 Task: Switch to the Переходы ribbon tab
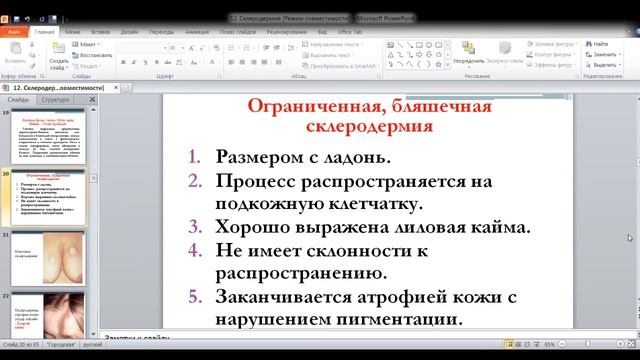click(162, 32)
